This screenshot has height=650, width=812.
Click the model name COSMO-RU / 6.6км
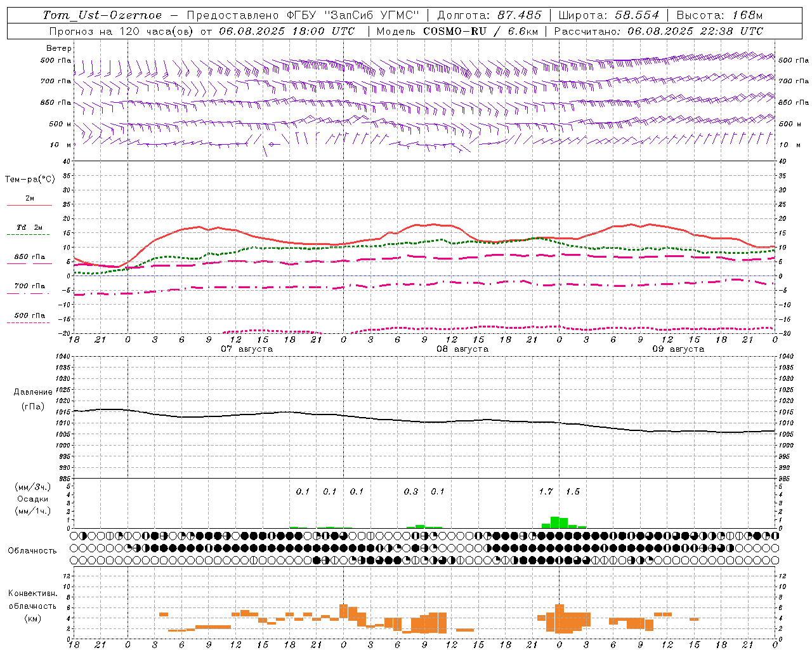pyautogui.click(x=480, y=31)
